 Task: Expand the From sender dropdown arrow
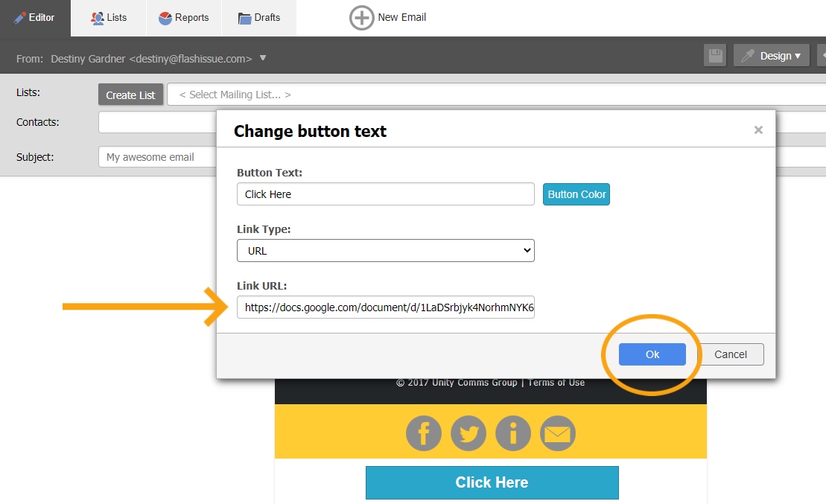[263, 58]
